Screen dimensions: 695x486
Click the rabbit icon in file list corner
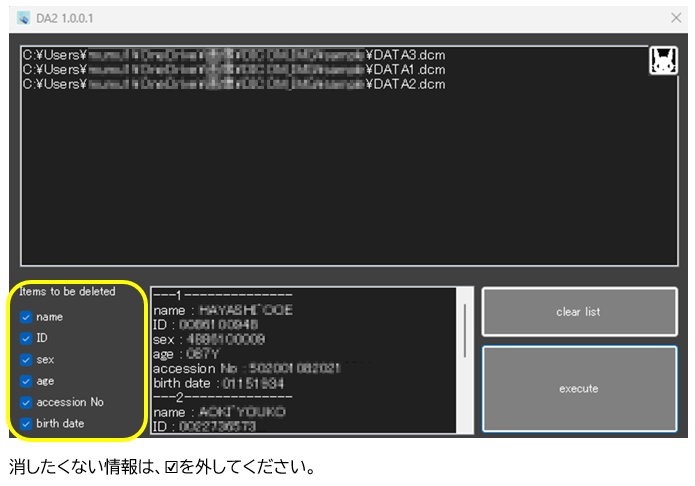click(662, 61)
